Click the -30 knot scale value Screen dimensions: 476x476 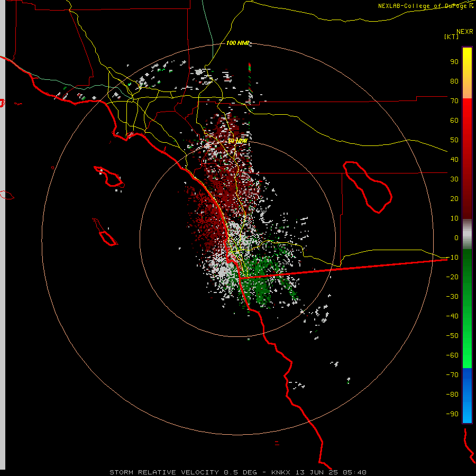[452, 297]
